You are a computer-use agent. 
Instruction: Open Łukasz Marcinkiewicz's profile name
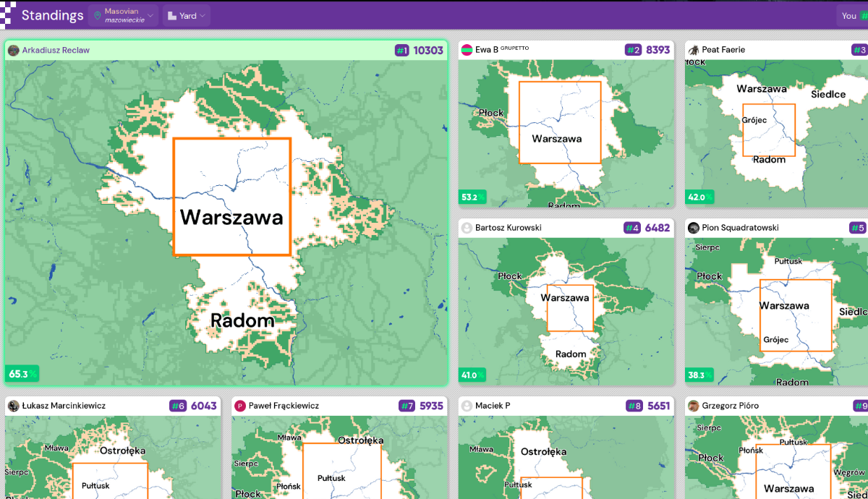click(x=64, y=406)
